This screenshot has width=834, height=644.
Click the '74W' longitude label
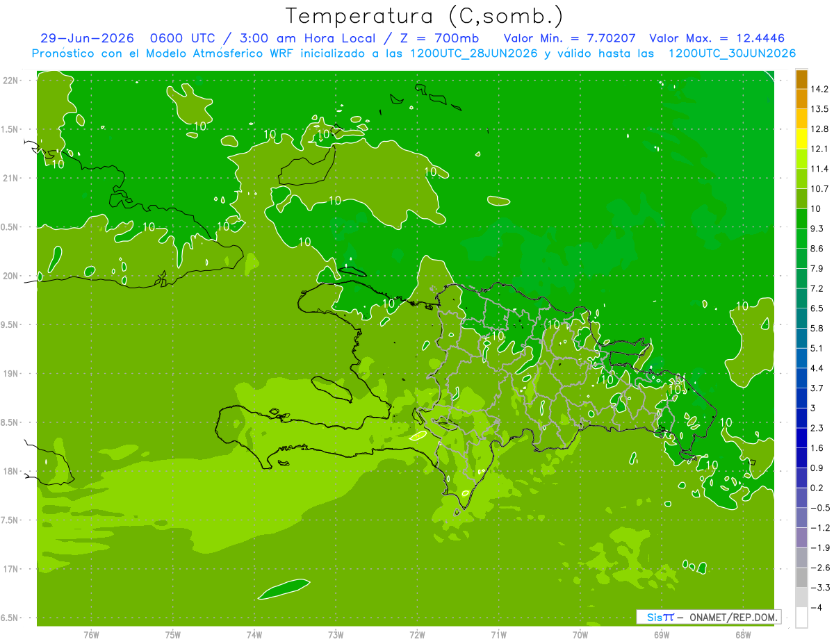click(x=254, y=635)
